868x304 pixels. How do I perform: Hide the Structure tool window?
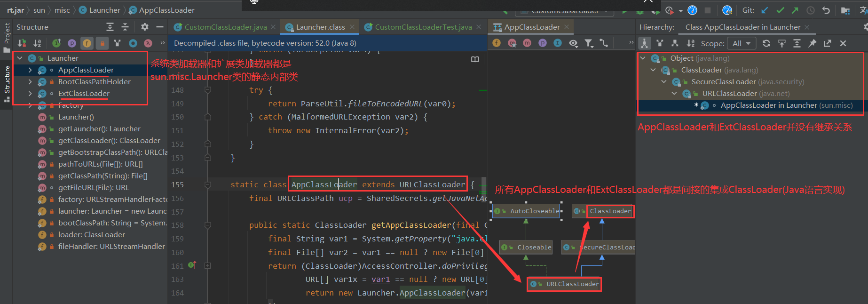[160, 27]
